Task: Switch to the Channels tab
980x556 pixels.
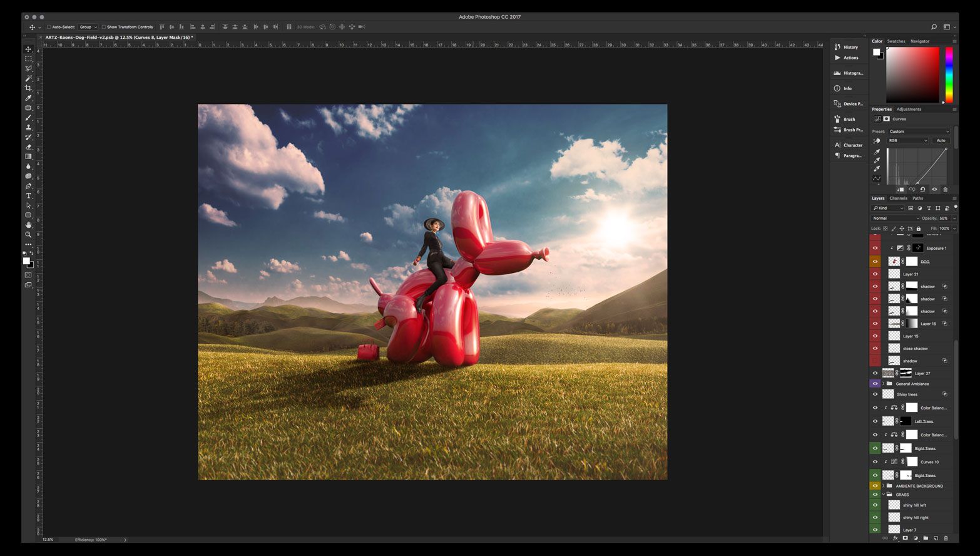Action: click(898, 198)
